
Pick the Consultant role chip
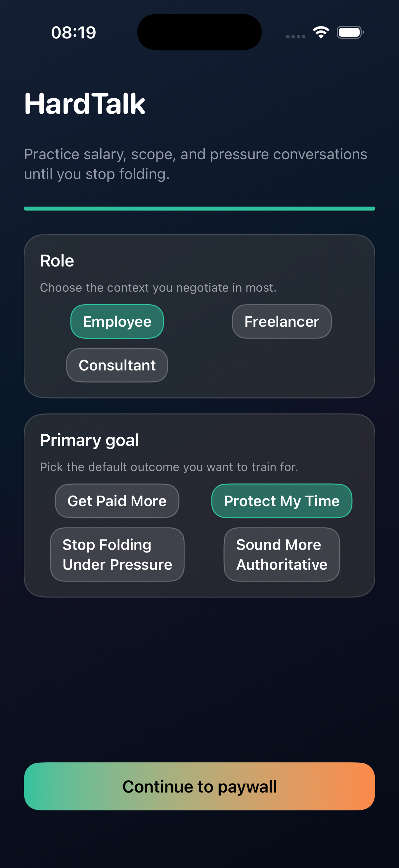117,365
